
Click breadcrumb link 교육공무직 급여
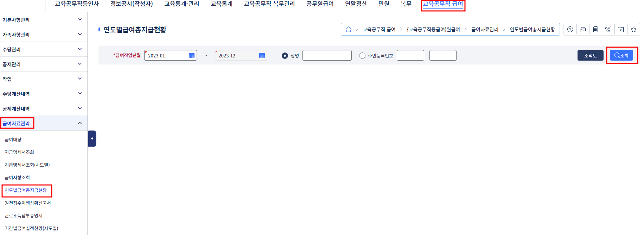pos(379,29)
